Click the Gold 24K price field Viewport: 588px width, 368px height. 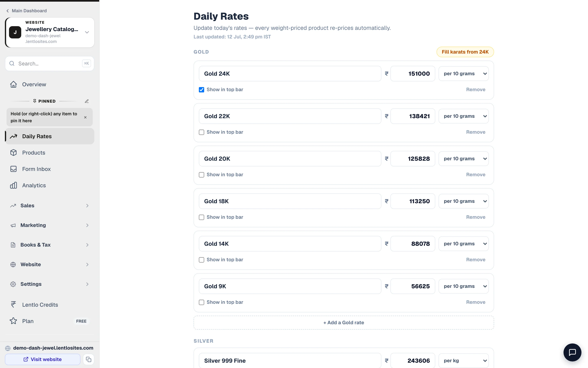pyautogui.click(x=413, y=74)
